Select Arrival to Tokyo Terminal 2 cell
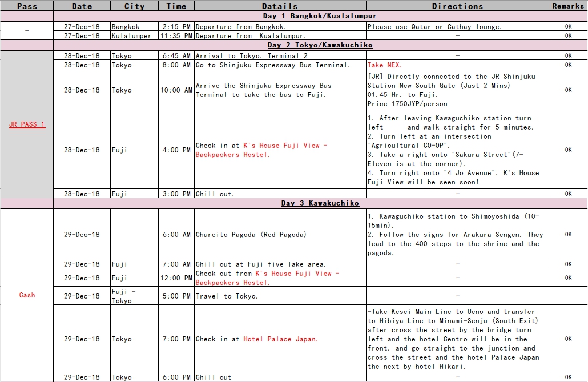 (x=280, y=55)
